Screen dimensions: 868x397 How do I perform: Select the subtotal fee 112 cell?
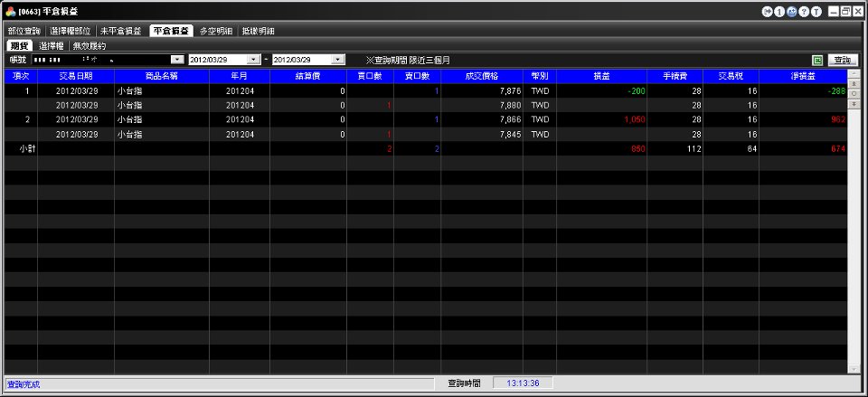675,148
